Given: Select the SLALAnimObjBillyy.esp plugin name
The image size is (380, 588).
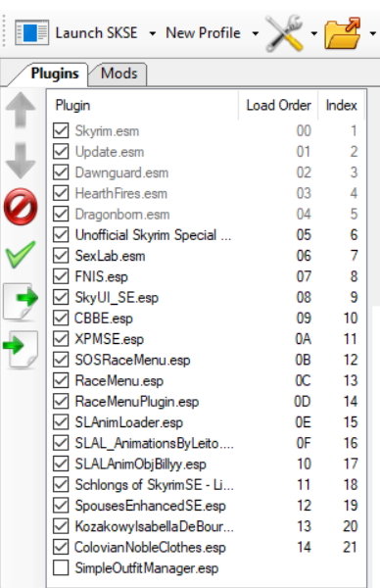Looking at the screenshot, I should coord(140,465).
